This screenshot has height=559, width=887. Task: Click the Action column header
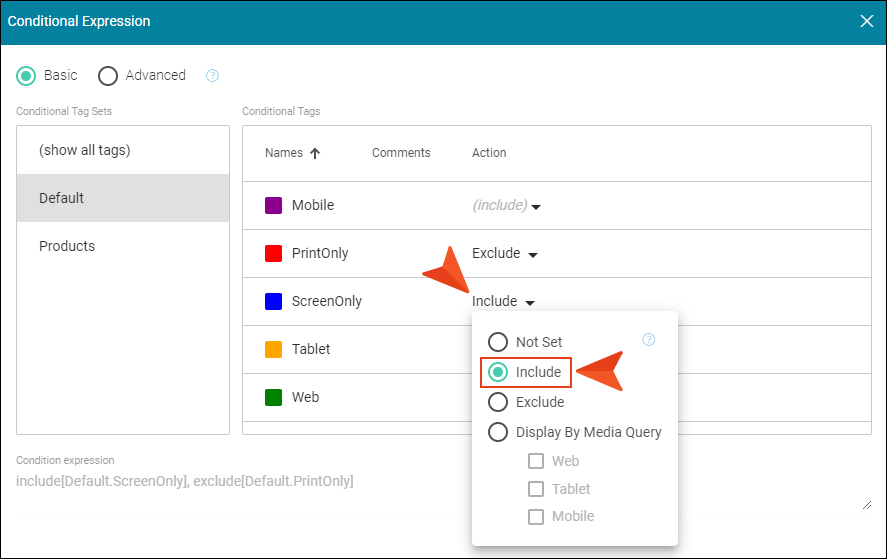click(x=489, y=153)
